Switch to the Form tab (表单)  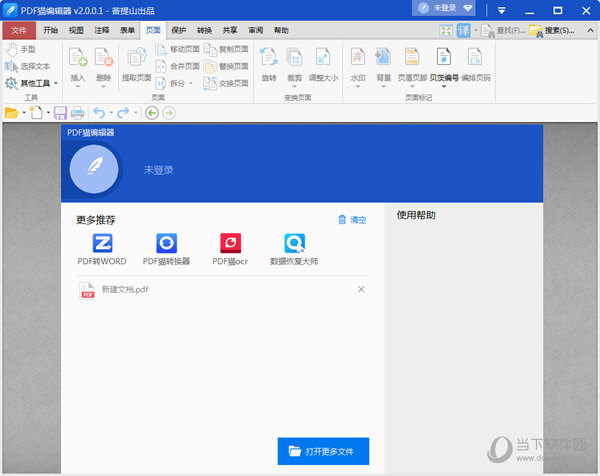coord(127,30)
